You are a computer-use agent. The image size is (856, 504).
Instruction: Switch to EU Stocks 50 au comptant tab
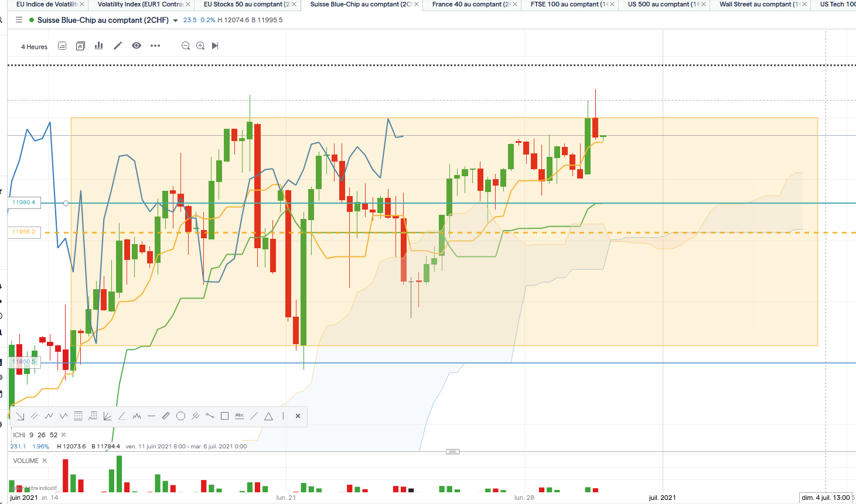click(x=247, y=4)
